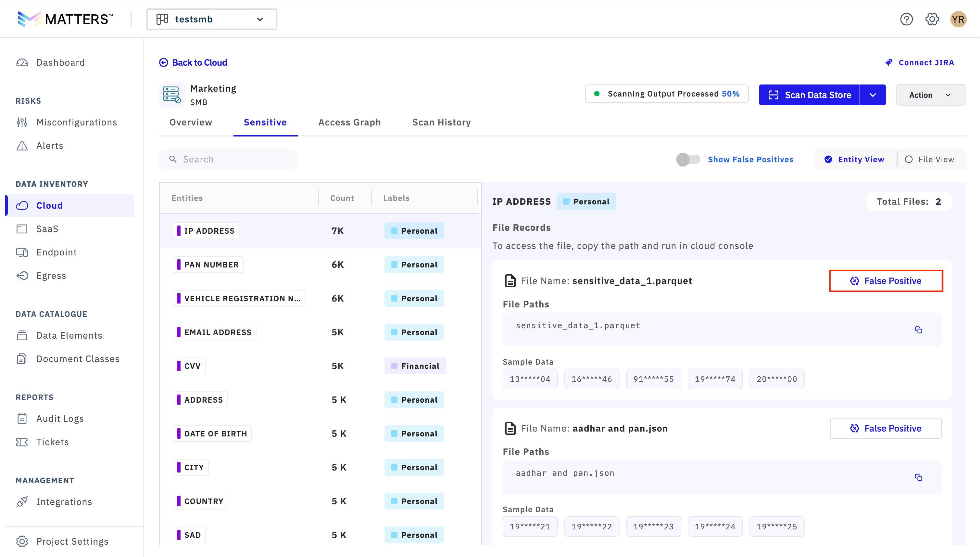Expand Scan Data Store arrow dropdown
Screen dimensions: 980x557
click(873, 95)
